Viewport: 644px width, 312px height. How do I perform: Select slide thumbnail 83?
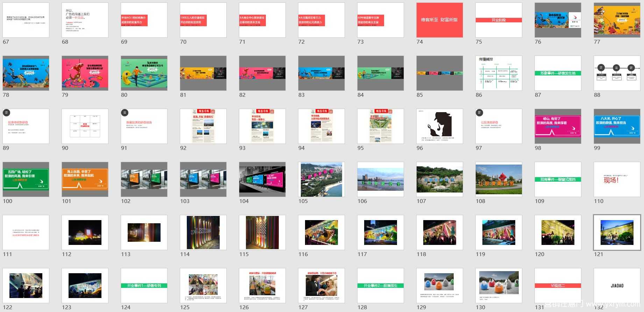coord(321,73)
